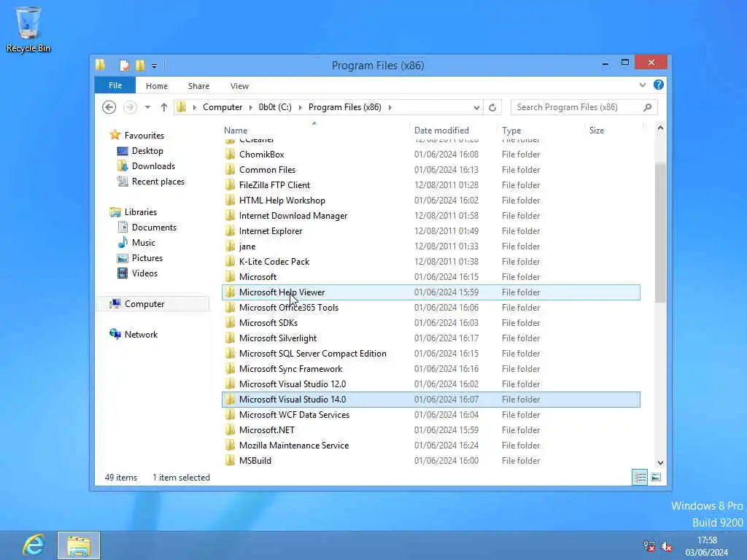Screen dimensions: 747x560
Task: Click the Forward navigation arrow
Action: tap(130, 107)
